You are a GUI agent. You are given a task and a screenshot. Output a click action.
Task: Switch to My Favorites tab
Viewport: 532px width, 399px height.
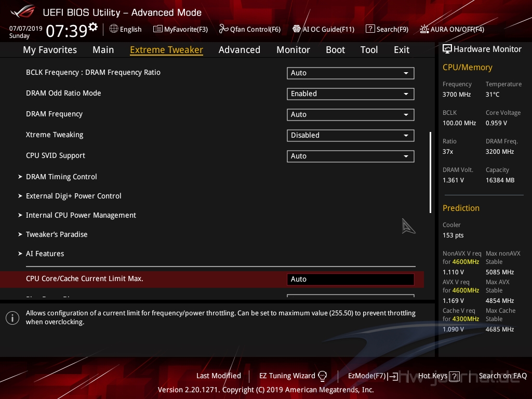[50, 50]
